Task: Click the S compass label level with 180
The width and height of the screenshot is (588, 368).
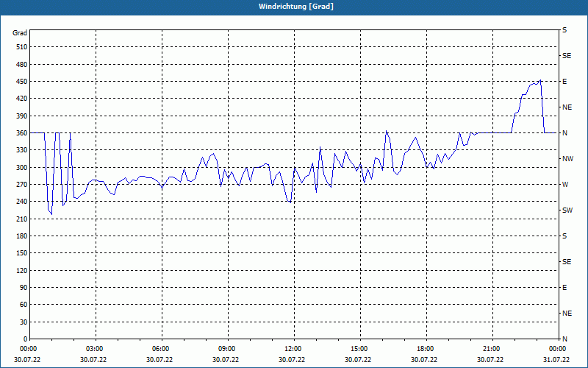Action: point(564,236)
